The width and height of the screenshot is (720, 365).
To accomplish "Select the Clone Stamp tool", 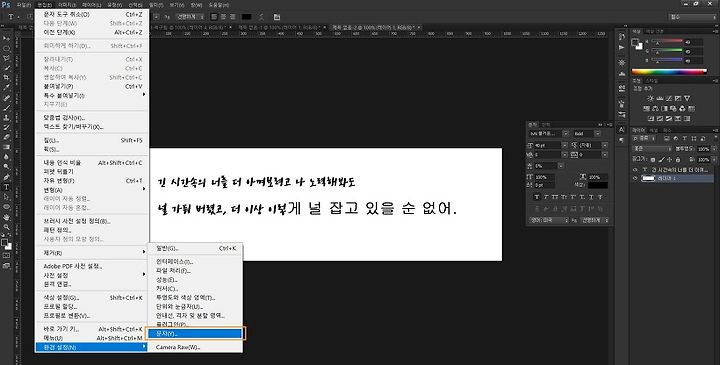I will (6, 118).
